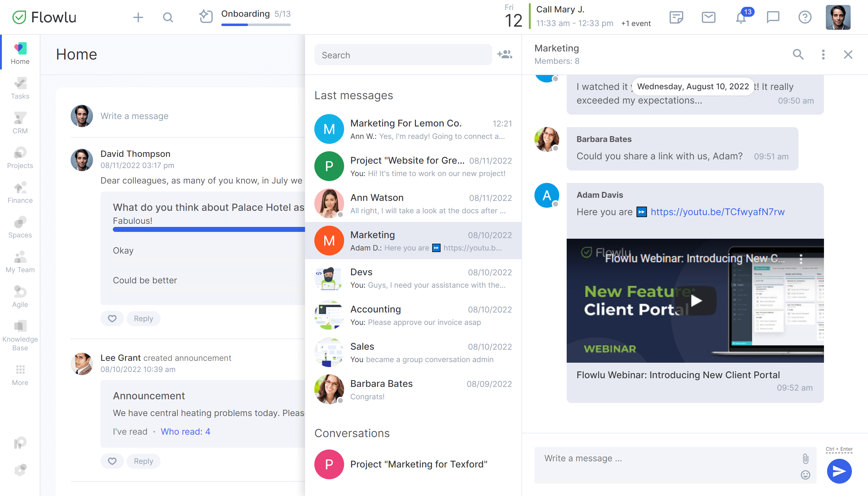This screenshot has height=496, width=868.
Task: Click Who read counter on announcement
Action: tap(186, 431)
